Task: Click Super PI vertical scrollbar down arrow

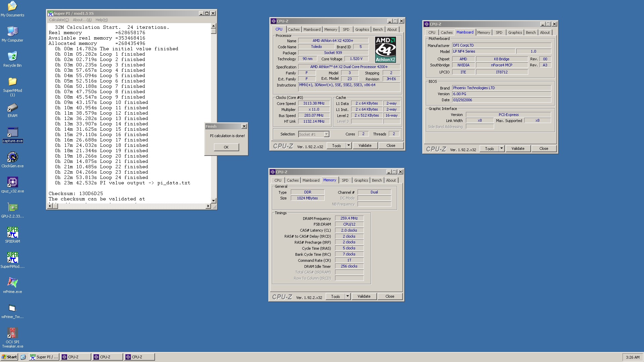Action: pos(214,200)
